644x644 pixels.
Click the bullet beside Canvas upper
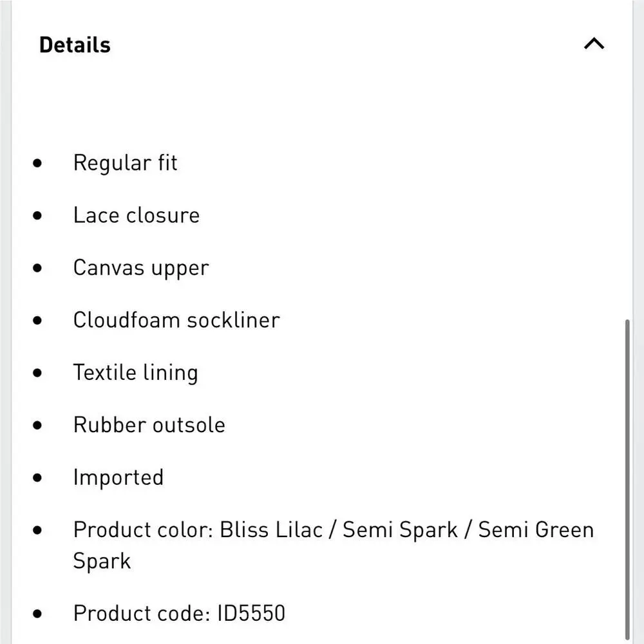[37, 268]
